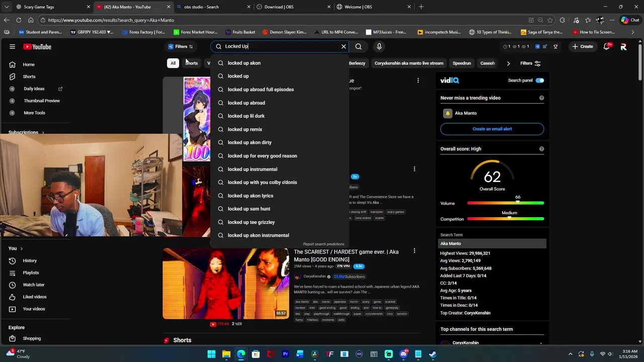This screenshot has width=644, height=362.
Task: Select the Speedrun filter chip
Action: [x=461, y=63]
